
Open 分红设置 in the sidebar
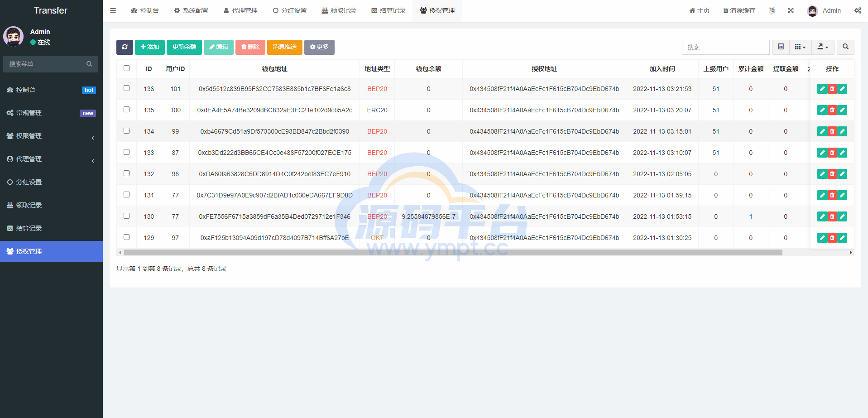click(51, 182)
